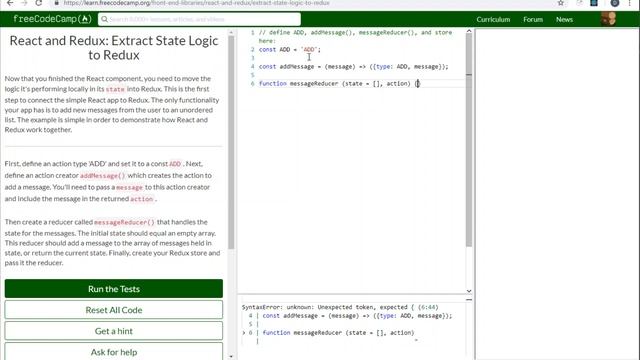This screenshot has width=640, height=360.
Task: Open the browser profile avatar icon
Action: 615,3
